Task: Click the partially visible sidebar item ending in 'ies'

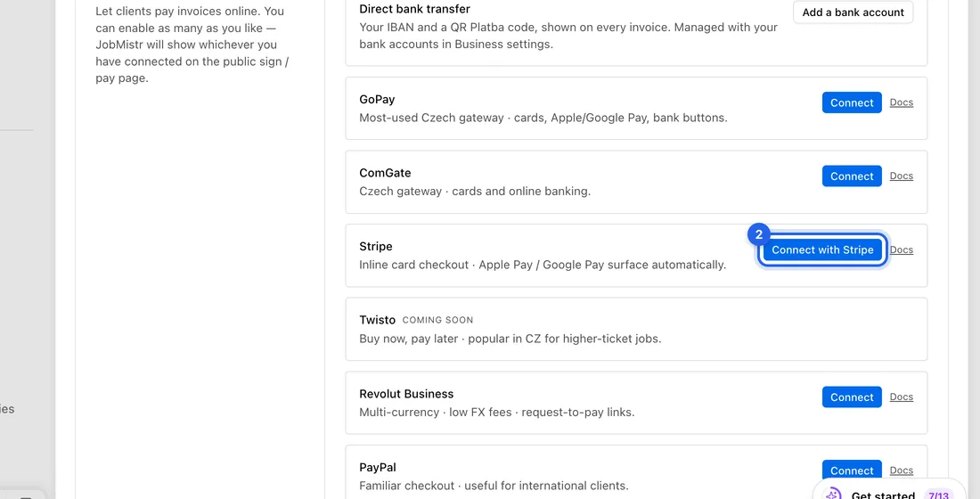Action: pyautogui.click(x=7, y=409)
